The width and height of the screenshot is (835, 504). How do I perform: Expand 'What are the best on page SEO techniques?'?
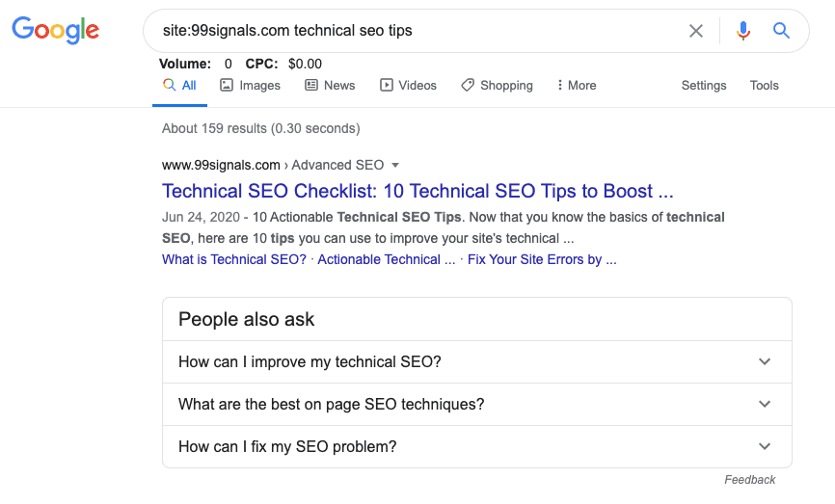tap(476, 405)
